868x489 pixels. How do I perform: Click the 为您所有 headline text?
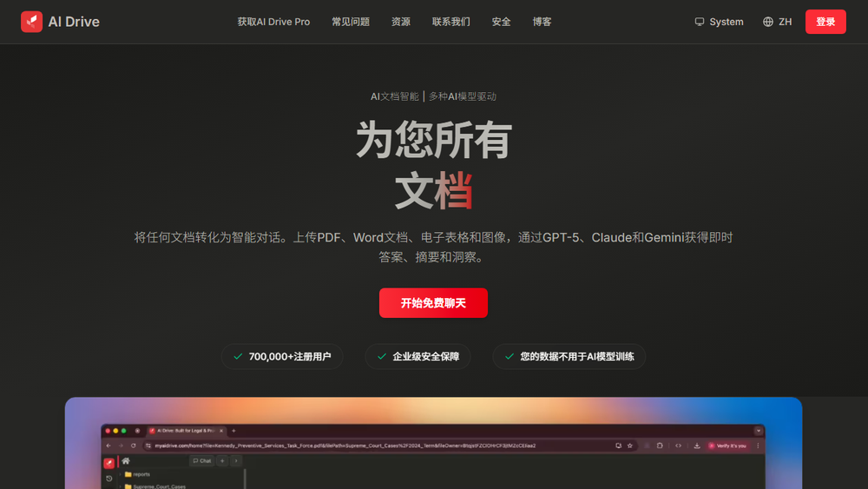pyautogui.click(x=433, y=140)
